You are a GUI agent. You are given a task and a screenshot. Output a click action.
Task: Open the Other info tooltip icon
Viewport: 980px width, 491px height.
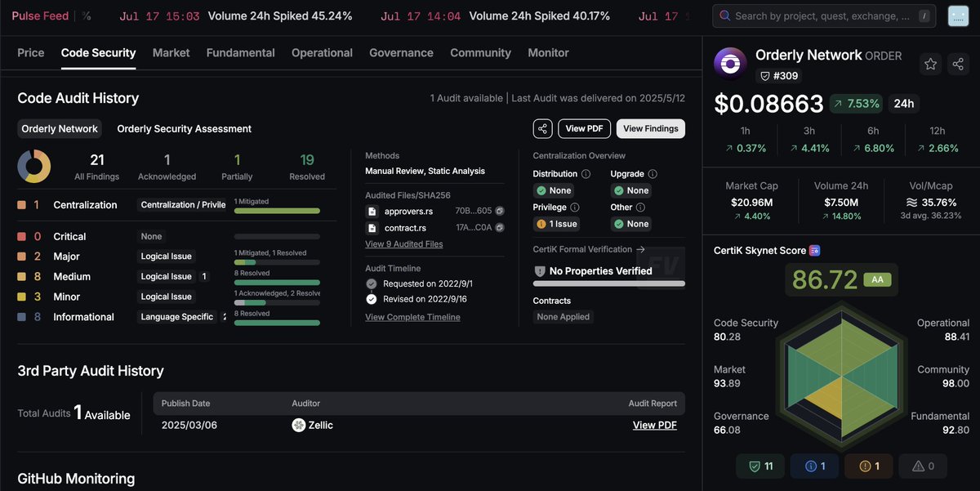click(641, 208)
